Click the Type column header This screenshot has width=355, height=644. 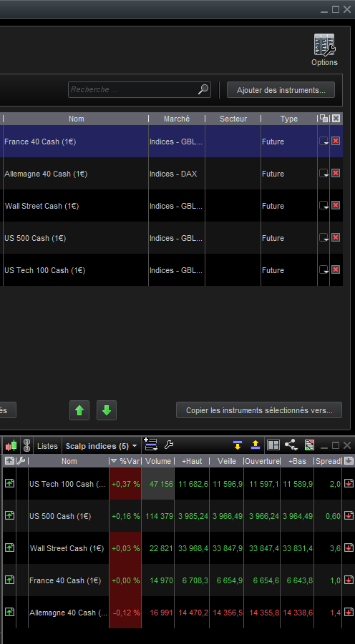point(288,119)
